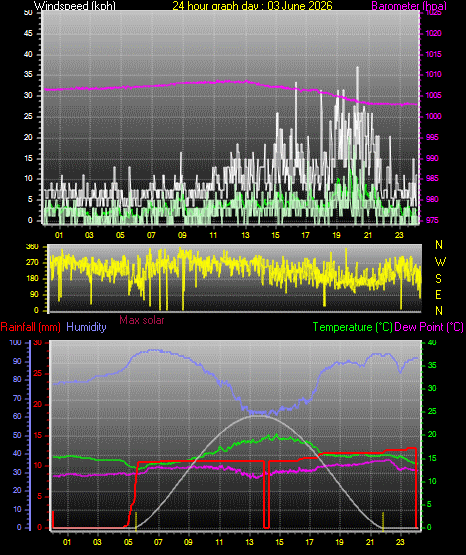The height and width of the screenshot is (555, 466).
Task: Click the 100 humidity axis value
Action: [15, 342]
